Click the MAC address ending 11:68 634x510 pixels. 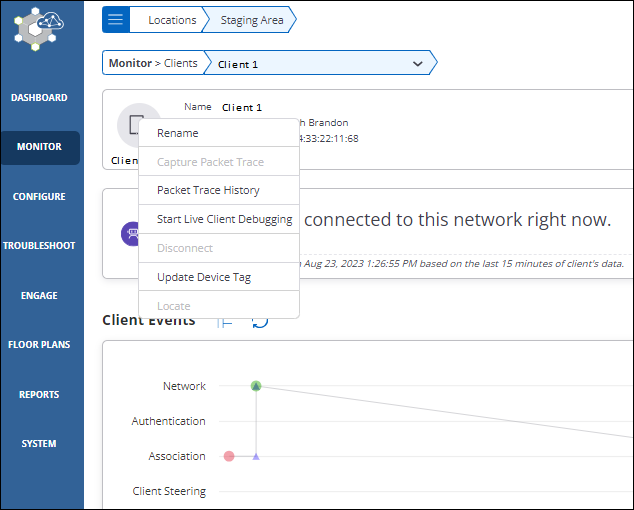click(328, 139)
